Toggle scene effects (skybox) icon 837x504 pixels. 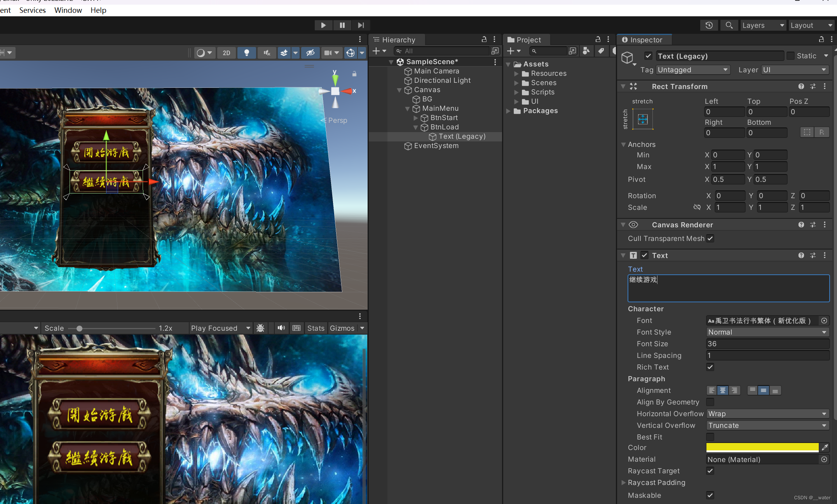[x=284, y=53]
